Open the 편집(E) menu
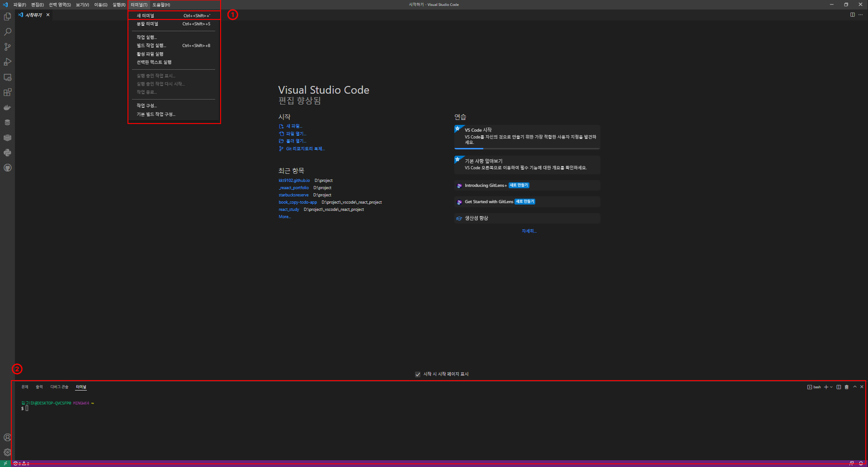Viewport: 868px width, 467px height. coord(38,5)
